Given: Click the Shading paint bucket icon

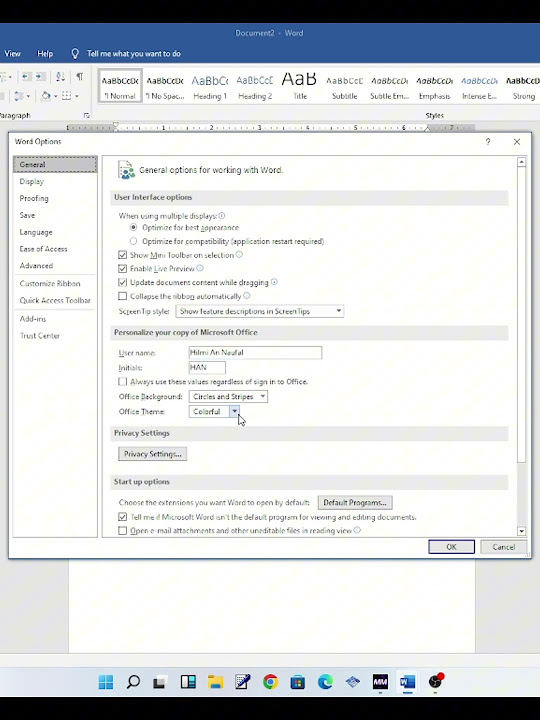Looking at the screenshot, I should click(x=45, y=96).
